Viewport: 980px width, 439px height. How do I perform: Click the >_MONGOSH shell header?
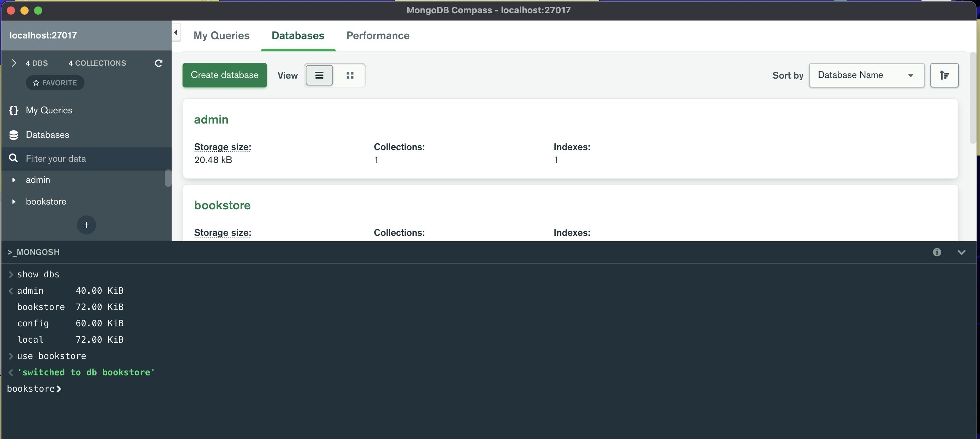click(33, 253)
